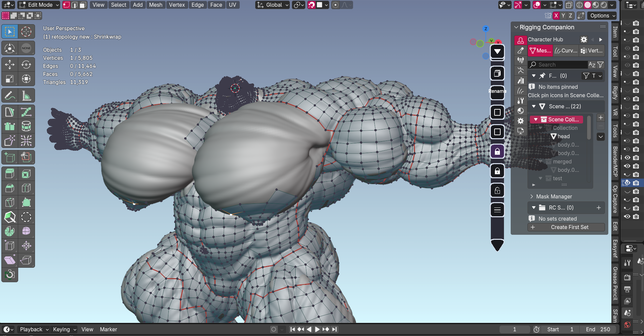Image resolution: width=644 pixels, height=336 pixels.
Task: Open the Global orientation dropdown
Action: click(x=273, y=5)
